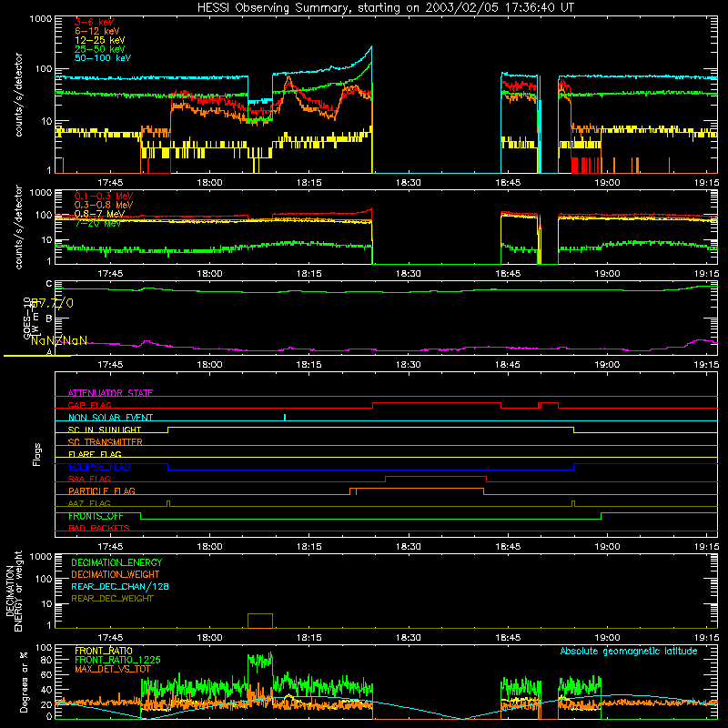Select the PARTICLE_FLAG label
This screenshot has height=728, width=728.
(102, 490)
